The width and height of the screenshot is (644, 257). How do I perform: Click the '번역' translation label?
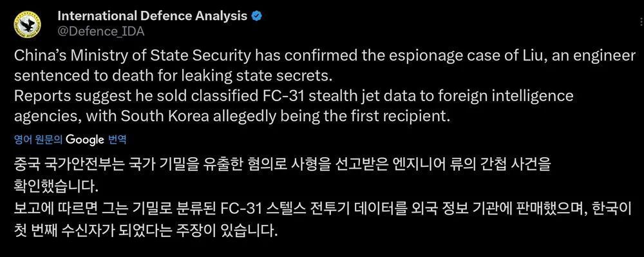click(x=117, y=140)
